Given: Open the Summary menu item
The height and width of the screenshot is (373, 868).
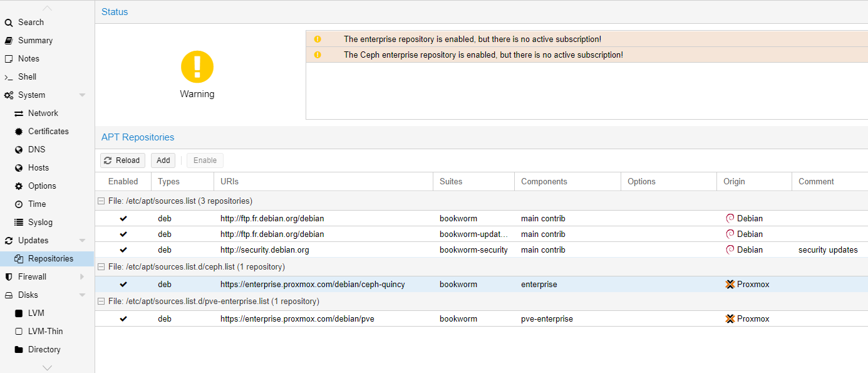Looking at the screenshot, I should pyautogui.click(x=35, y=41).
